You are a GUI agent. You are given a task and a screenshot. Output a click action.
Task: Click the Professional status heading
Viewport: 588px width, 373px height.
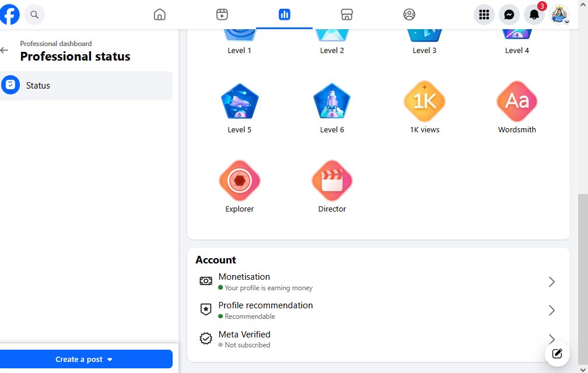(x=75, y=56)
